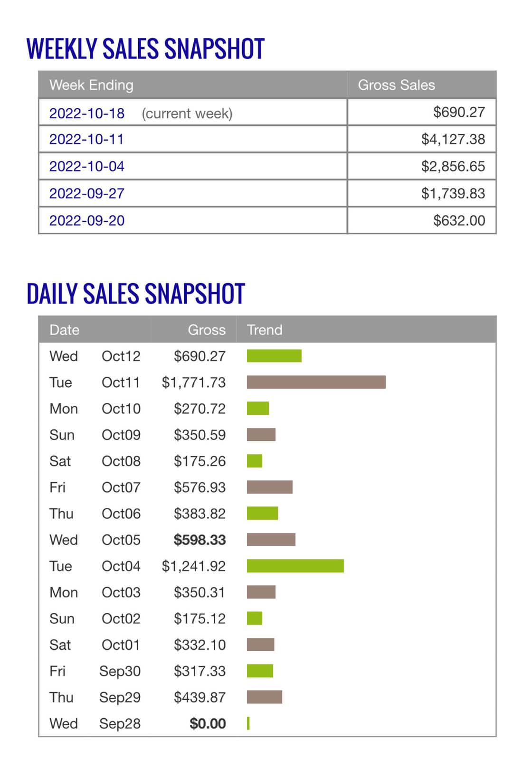This screenshot has width=532, height=760.
Task: Open week ending 2022-10-04 link
Action: coord(87,166)
